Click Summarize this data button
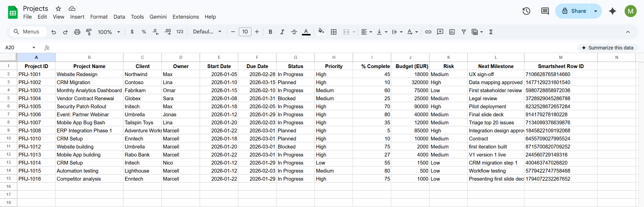 608,48
